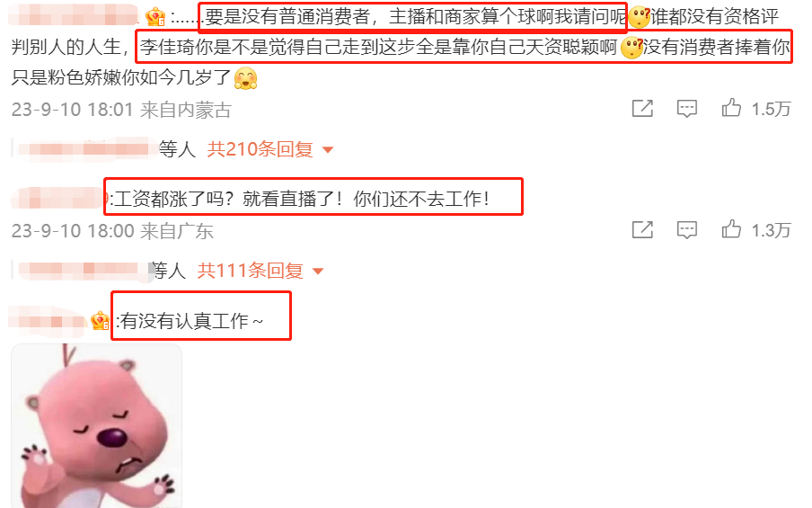Click arrow next to 共111条回复
The image size is (812, 508).
(x=318, y=272)
